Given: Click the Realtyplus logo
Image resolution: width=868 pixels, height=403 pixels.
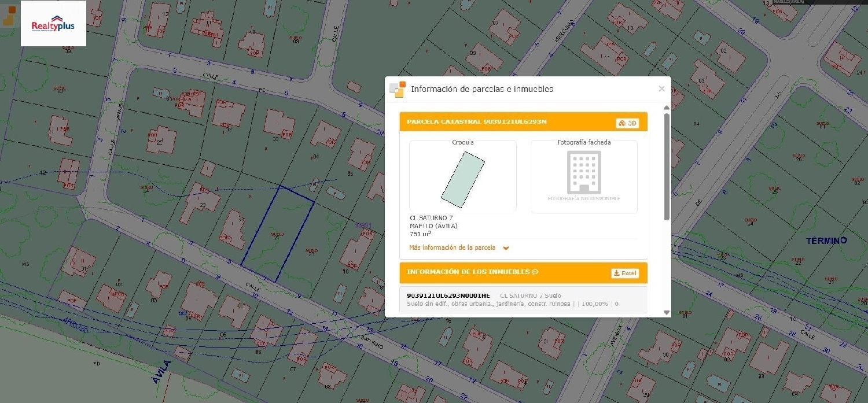Looking at the screenshot, I should (53, 24).
